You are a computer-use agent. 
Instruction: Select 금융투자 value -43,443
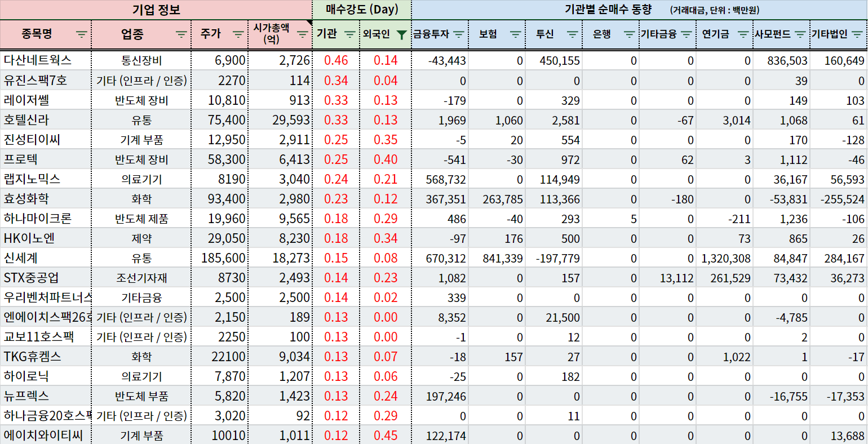click(x=440, y=60)
